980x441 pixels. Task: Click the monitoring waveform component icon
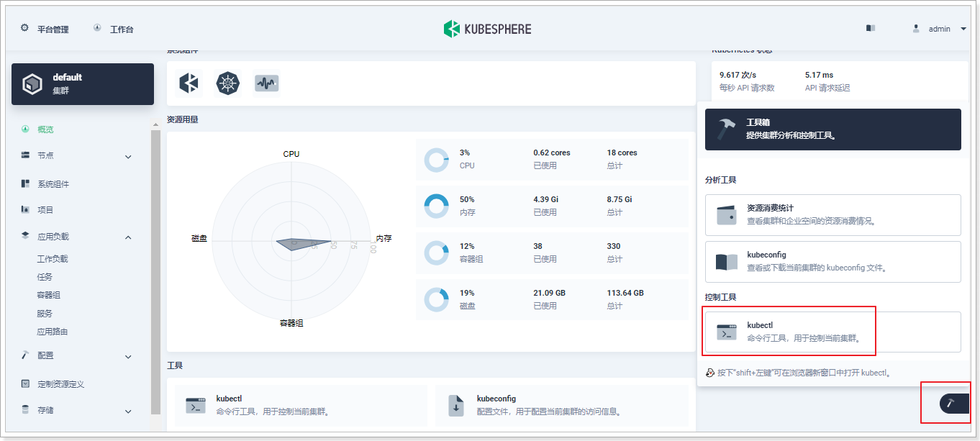(267, 83)
